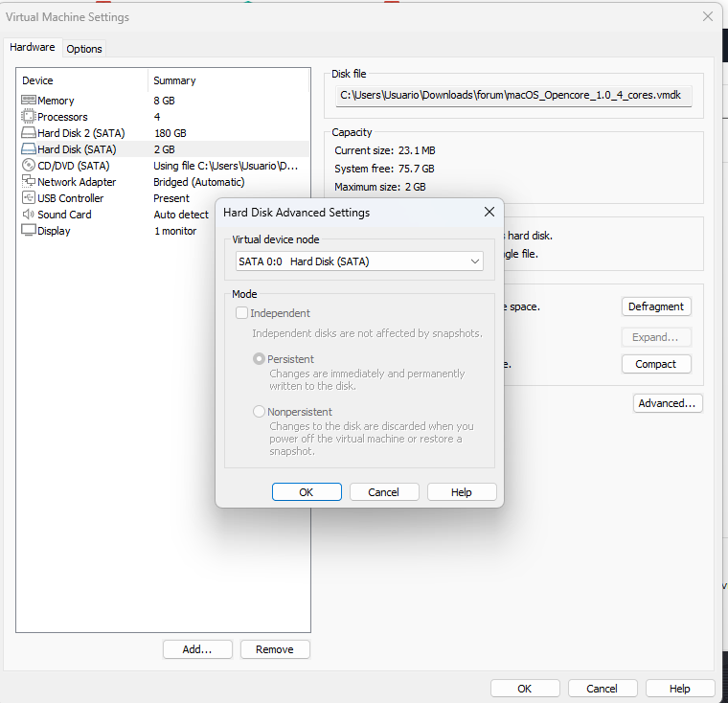Click the Defragment button
728x703 pixels.
pos(656,306)
